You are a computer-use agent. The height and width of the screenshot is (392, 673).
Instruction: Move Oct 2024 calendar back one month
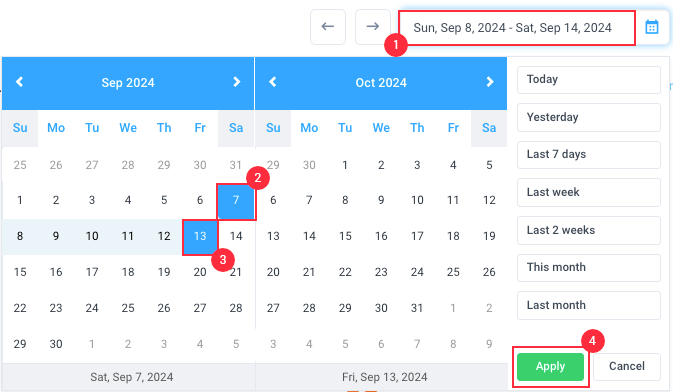(273, 82)
